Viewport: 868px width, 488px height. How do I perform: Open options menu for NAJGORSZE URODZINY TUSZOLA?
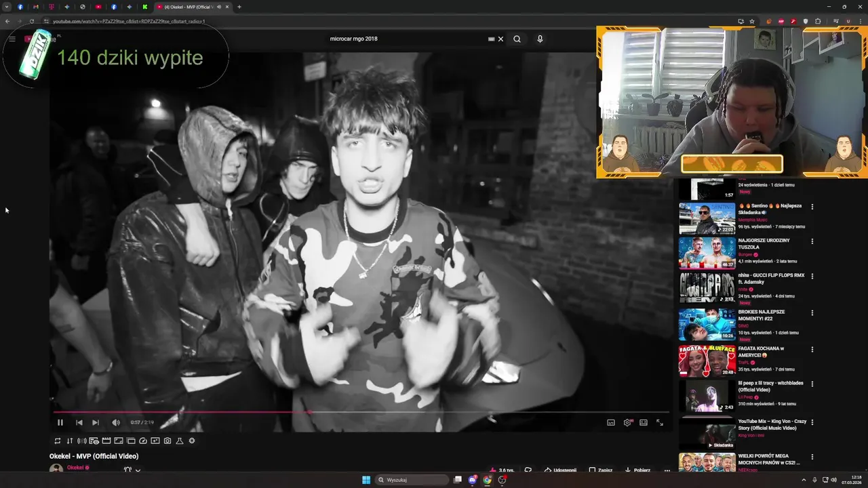812,241
